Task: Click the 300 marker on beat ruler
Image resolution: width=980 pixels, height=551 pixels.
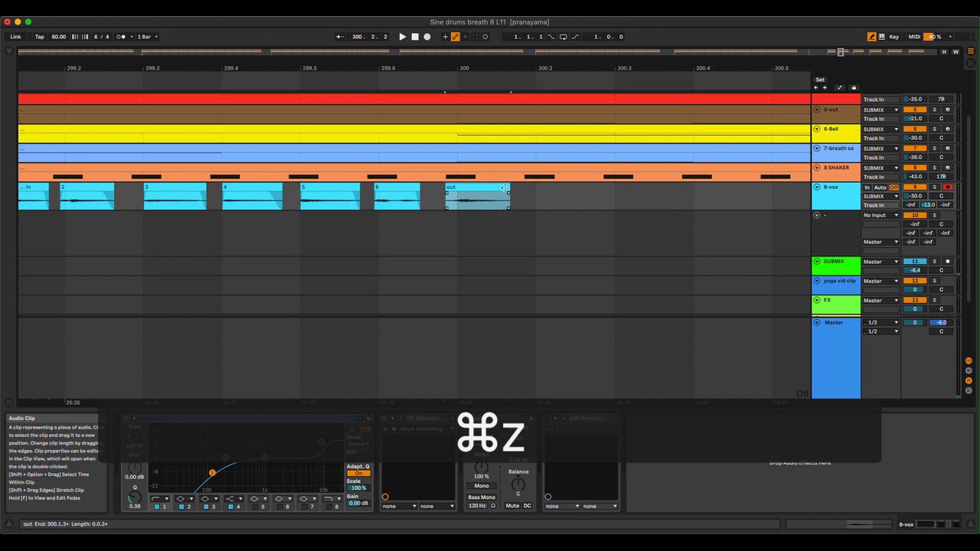Action: pos(464,68)
